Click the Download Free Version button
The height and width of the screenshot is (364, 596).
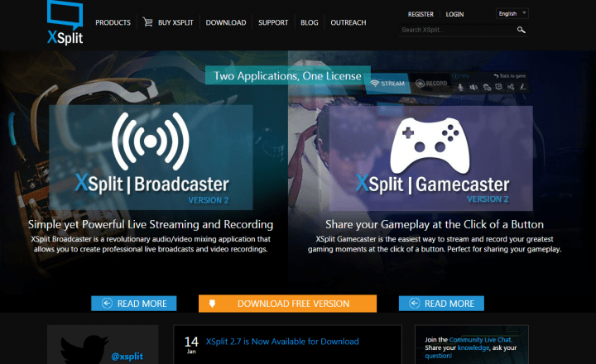pos(287,304)
